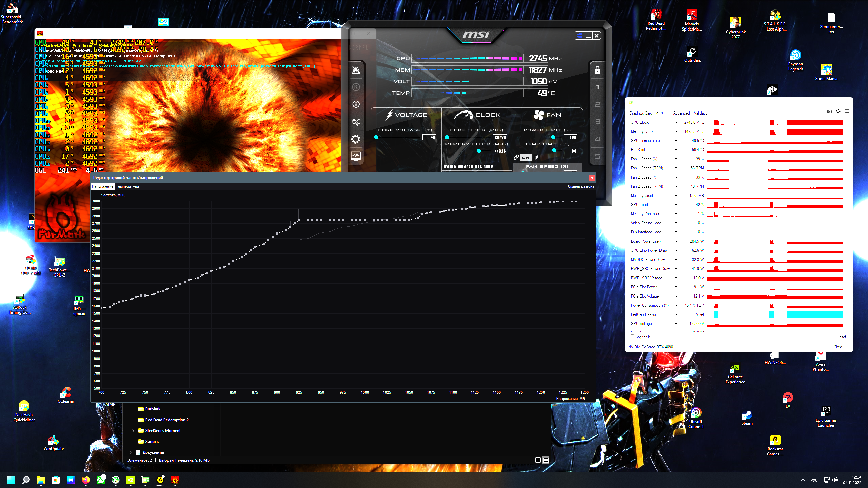This screenshot has width=868, height=488.
Task: Click the memory clock slider handle
Action: [x=478, y=151]
